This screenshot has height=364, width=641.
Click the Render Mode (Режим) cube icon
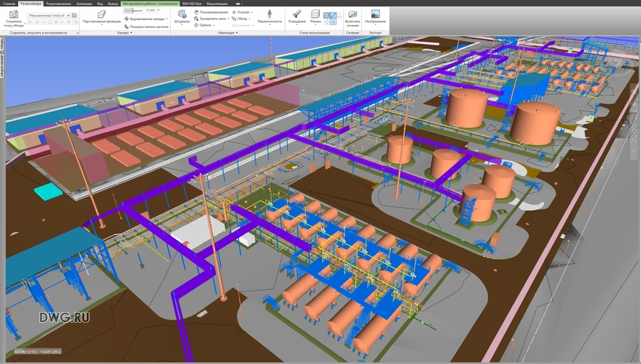[x=316, y=14]
